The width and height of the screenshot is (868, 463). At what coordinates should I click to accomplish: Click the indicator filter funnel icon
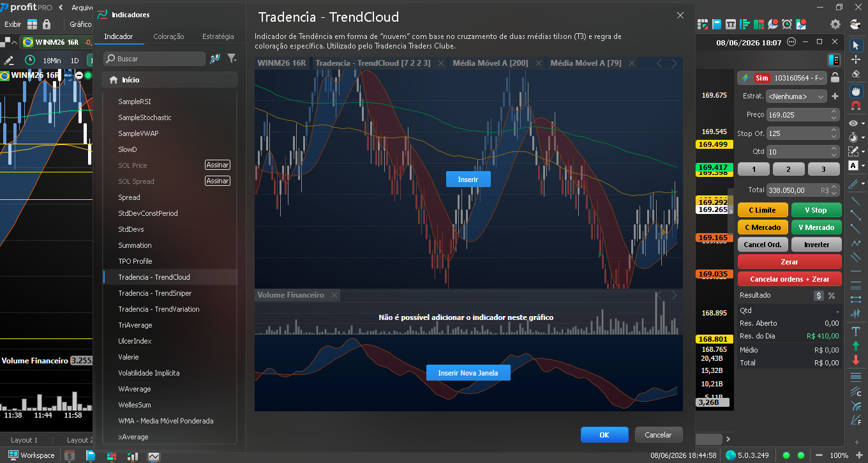coord(232,58)
